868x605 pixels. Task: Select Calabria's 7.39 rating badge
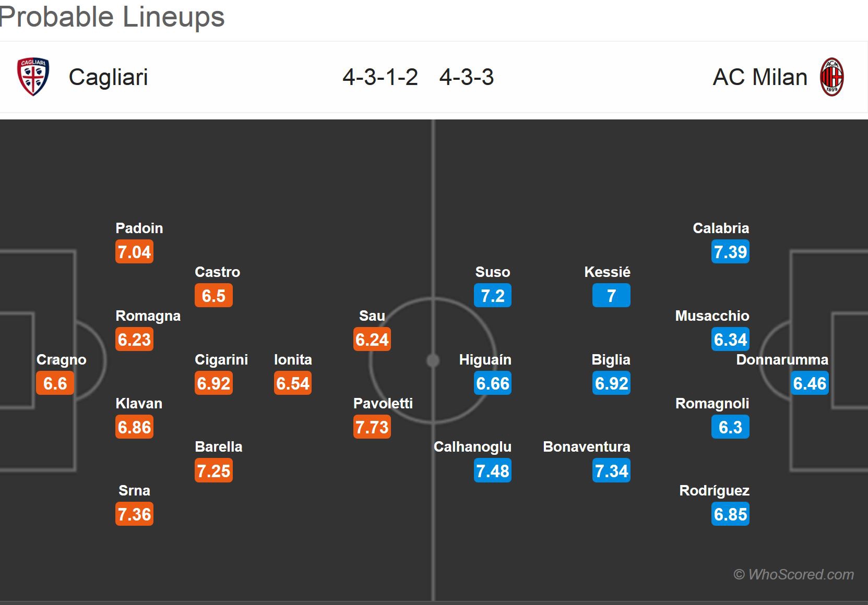(730, 252)
